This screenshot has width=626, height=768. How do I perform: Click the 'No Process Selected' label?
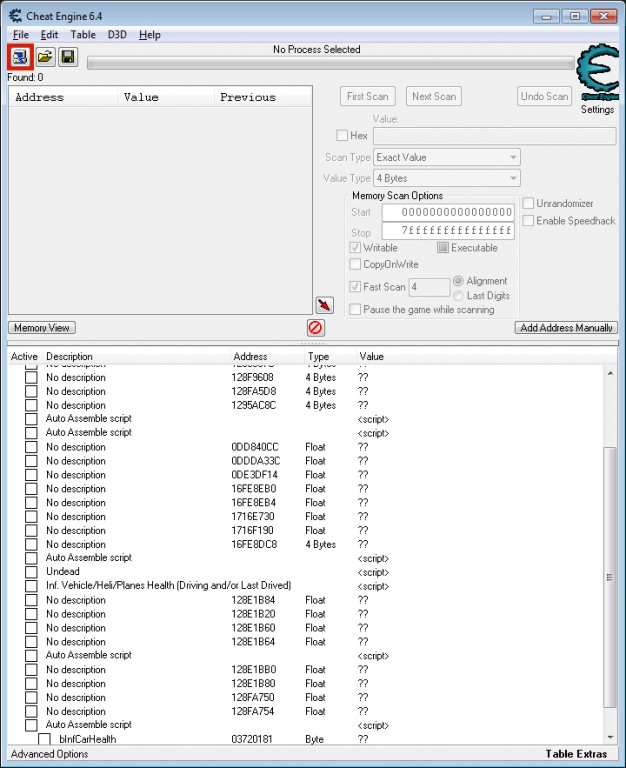pyautogui.click(x=316, y=49)
